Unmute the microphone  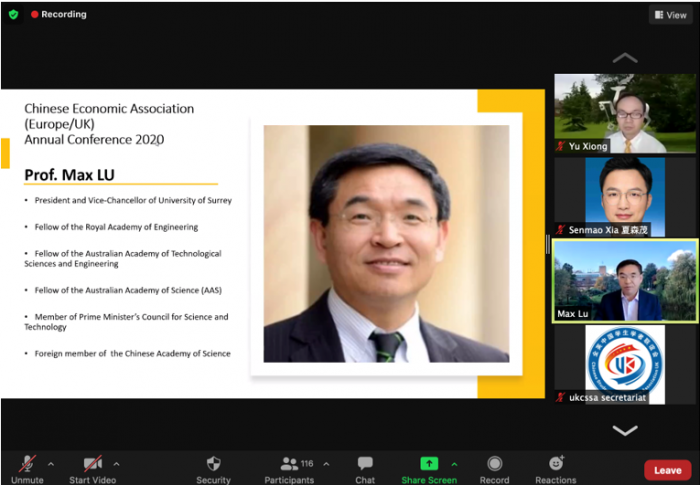[27, 469]
